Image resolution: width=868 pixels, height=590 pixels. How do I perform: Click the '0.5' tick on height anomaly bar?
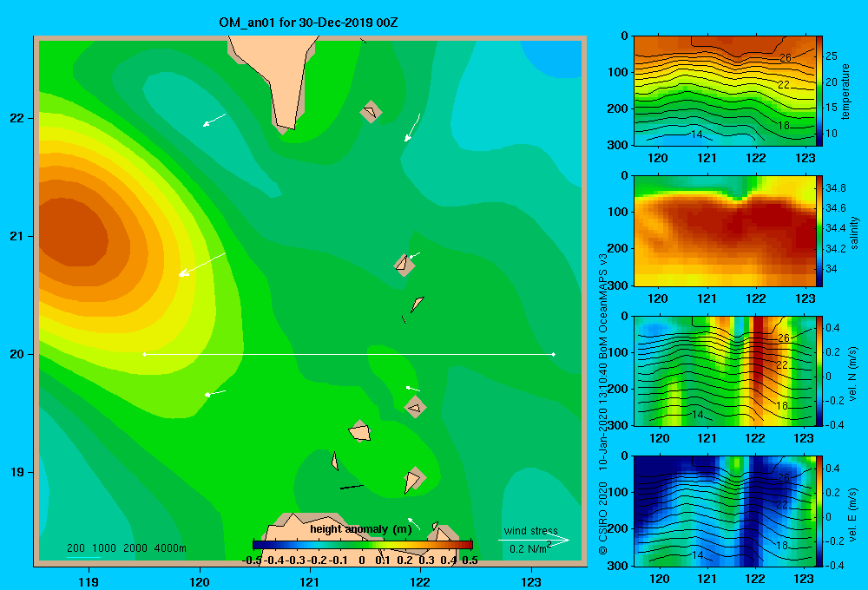(x=470, y=560)
